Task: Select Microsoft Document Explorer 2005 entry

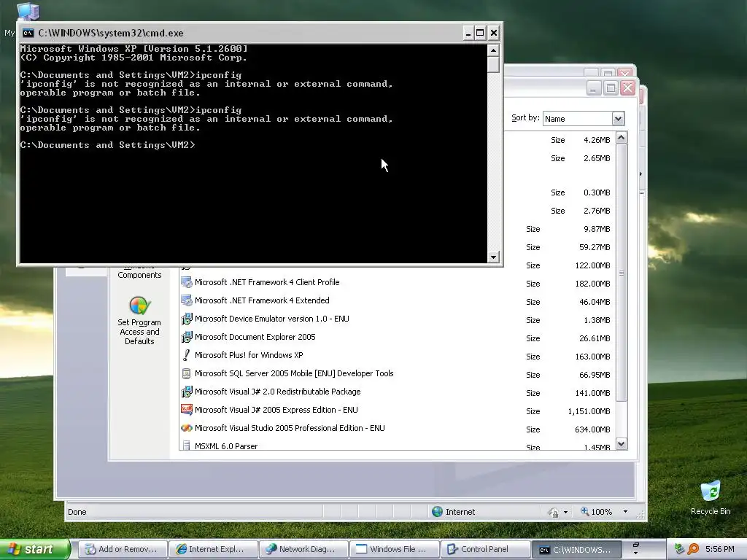Action: 398,337
